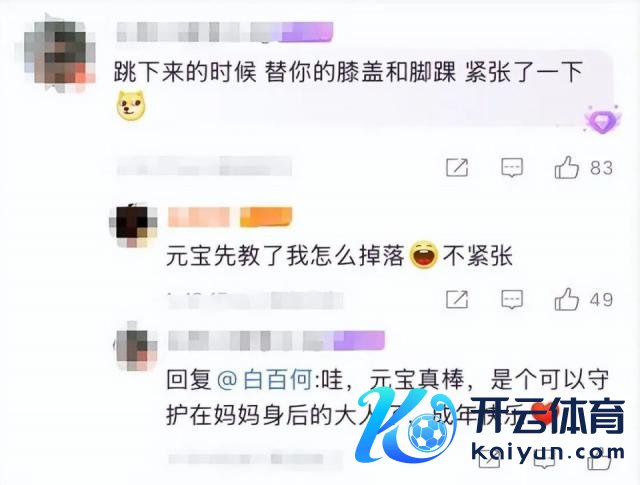640x485 pixels.
Task: Open avatar of the user replying to 白百何
Action: [x=136, y=346]
